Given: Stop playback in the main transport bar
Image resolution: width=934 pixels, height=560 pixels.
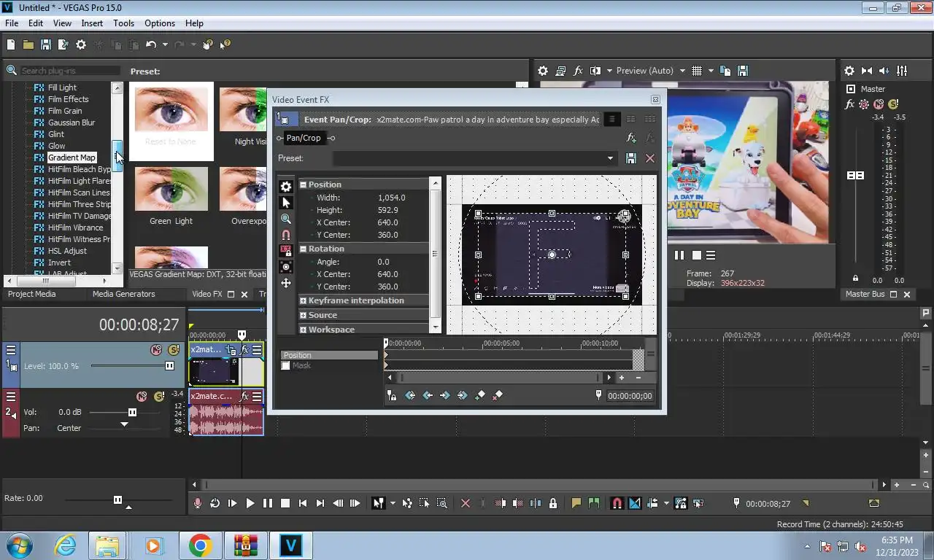Looking at the screenshot, I should pos(285,503).
